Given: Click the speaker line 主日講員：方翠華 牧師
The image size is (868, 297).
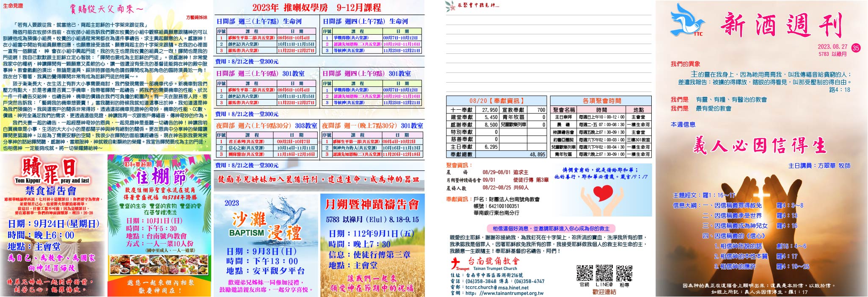Looking at the screenshot, I should [819, 166].
